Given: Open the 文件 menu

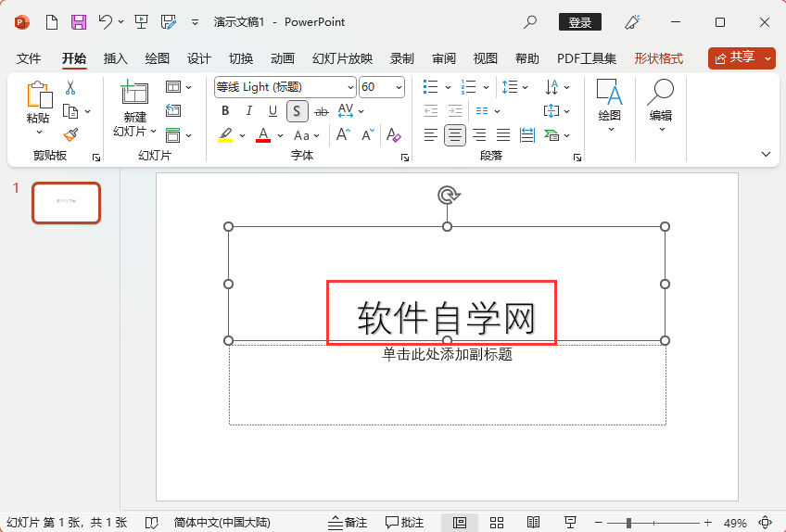Looking at the screenshot, I should (29, 58).
